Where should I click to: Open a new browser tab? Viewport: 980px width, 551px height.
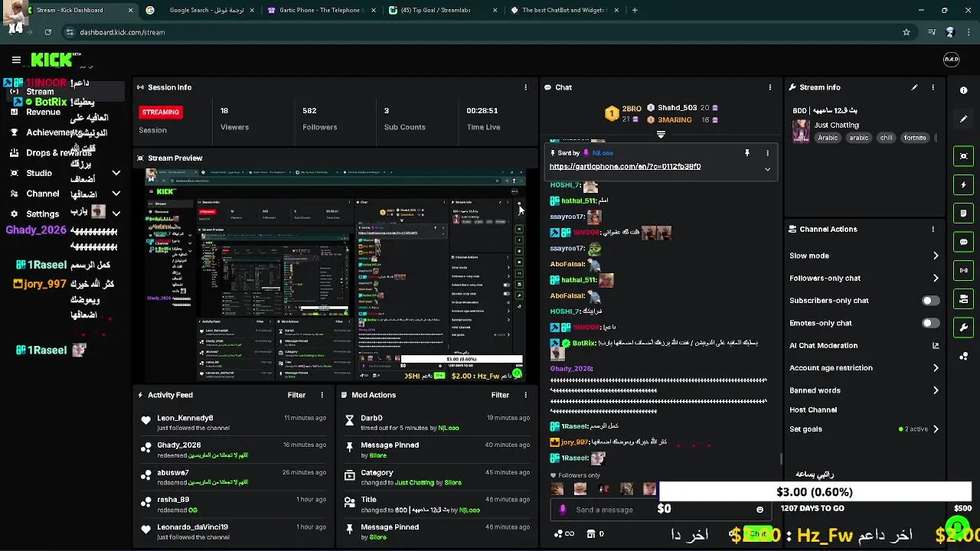[x=634, y=10]
